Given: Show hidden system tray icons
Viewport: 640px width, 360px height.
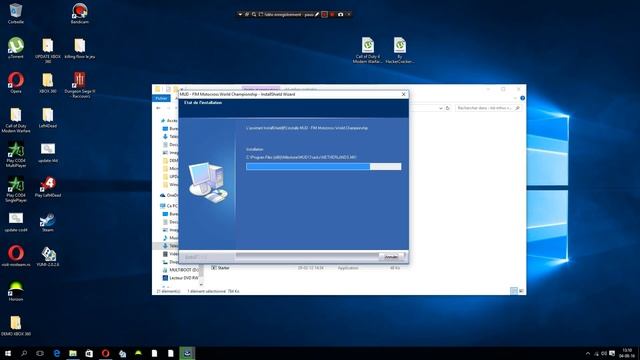Looking at the screenshot, I should pos(588,353).
